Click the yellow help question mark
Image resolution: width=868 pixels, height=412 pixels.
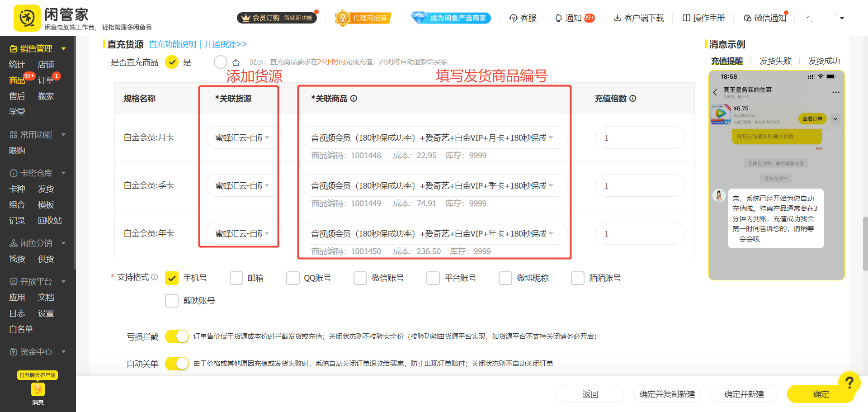coord(849,381)
